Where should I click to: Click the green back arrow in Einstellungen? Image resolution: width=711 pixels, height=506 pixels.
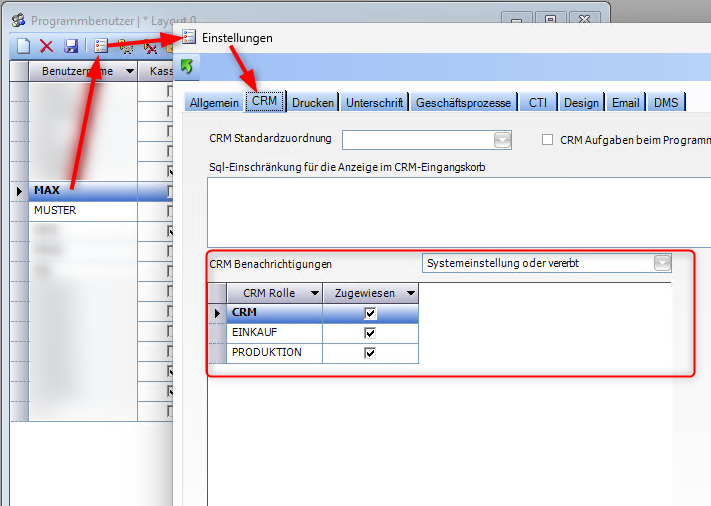click(187, 68)
